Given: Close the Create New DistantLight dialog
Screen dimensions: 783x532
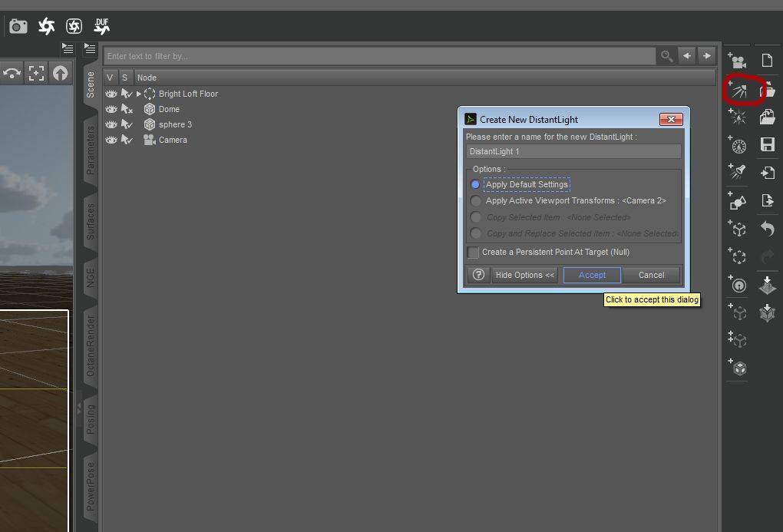Looking at the screenshot, I should click(671, 120).
